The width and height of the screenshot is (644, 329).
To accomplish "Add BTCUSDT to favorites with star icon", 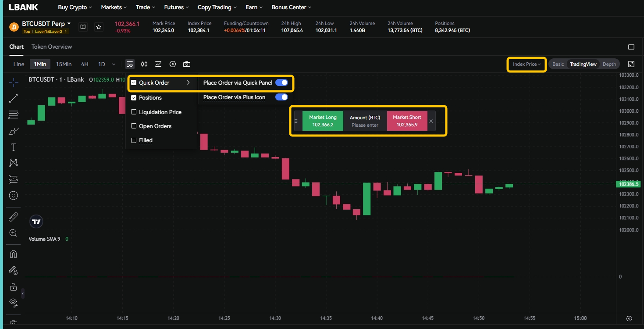I will pyautogui.click(x=99, y=27).
